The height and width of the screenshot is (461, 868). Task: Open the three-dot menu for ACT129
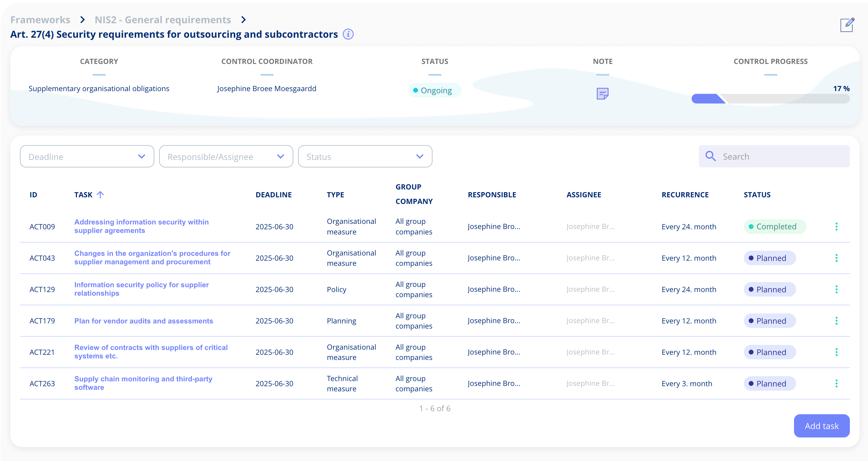836,289
